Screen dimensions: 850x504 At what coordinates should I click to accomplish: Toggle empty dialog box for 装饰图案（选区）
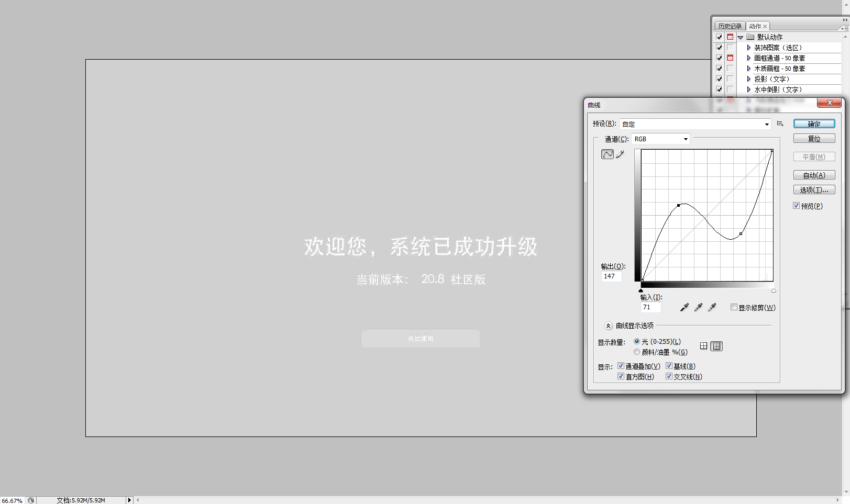coord(730,48)
